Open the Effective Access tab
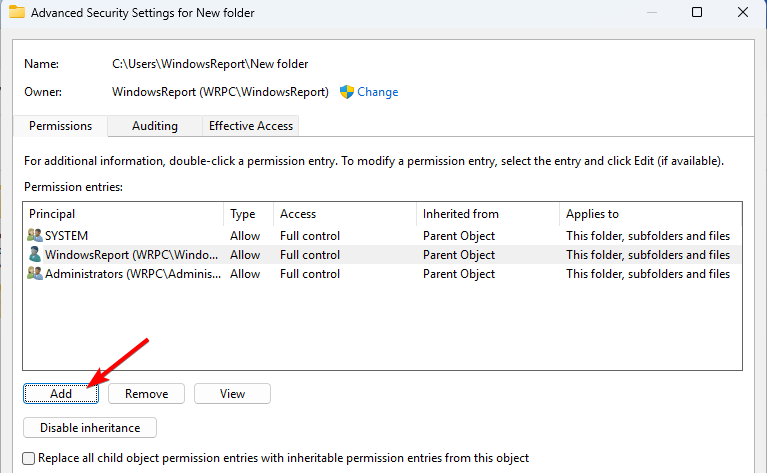This screenshot has height=473, width=767. (x=250, y=126)
